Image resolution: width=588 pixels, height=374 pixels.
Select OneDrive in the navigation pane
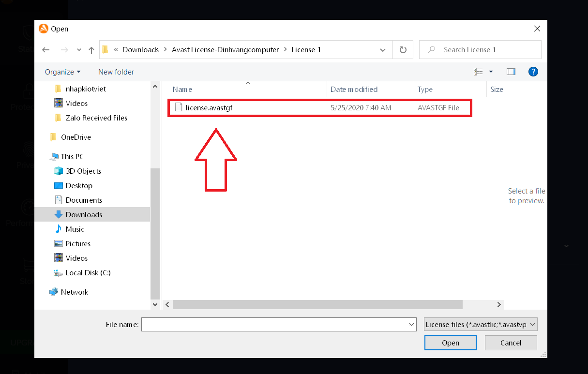click(x=76, y=137)
